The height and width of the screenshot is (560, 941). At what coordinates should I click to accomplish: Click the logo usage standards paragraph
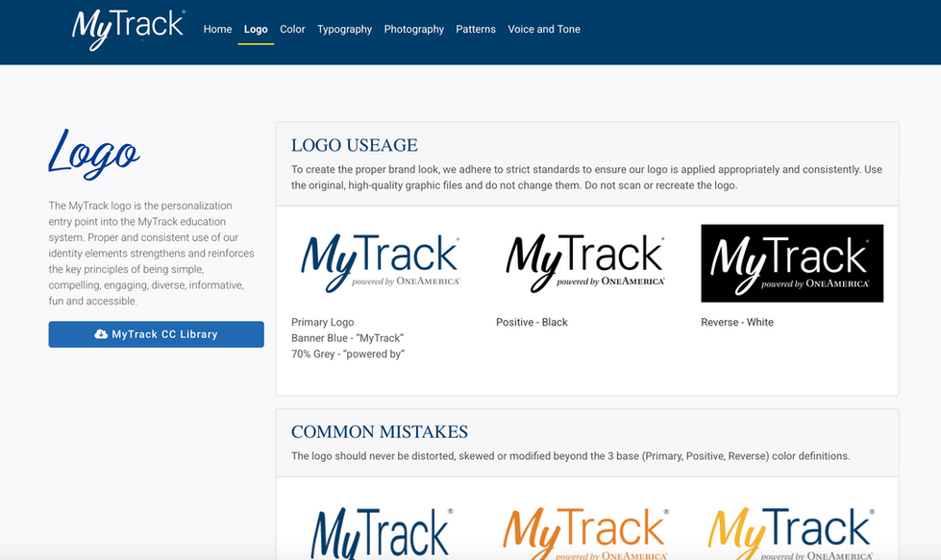click(586, 178)
